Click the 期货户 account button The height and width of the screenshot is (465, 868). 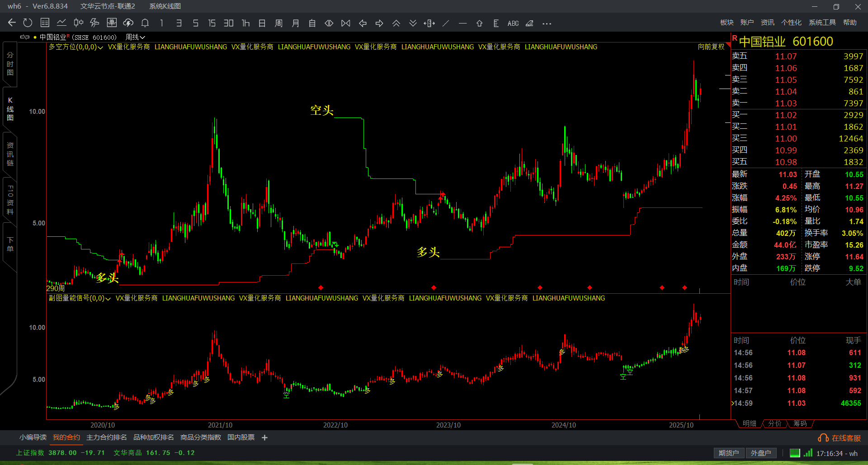pos(728,453)
